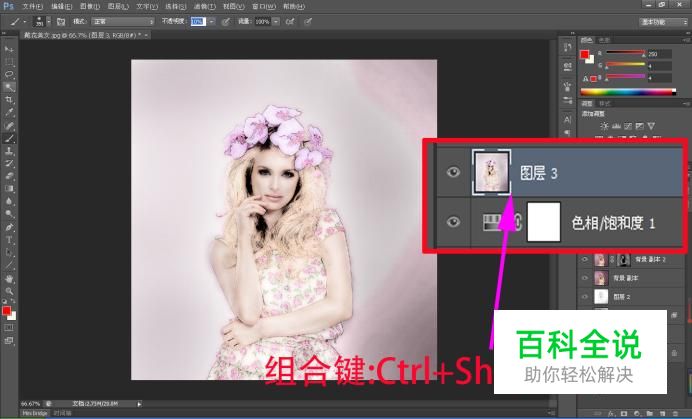Open the blend mode 正常 dropdown

(125, 20)
